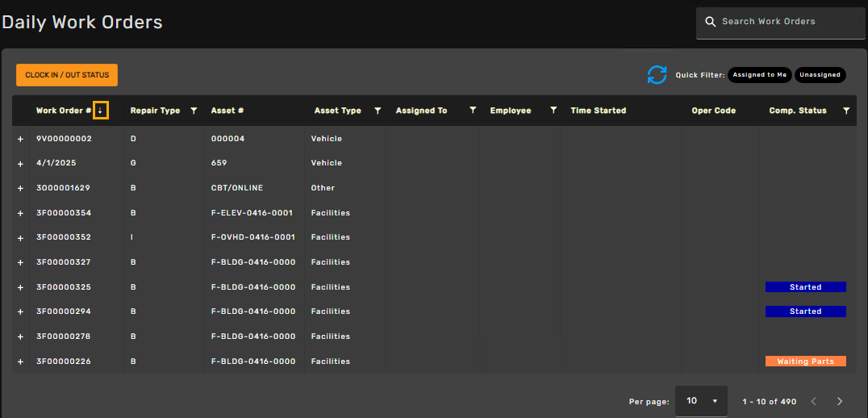868x418 pixels.
Task: Toggle Work Order # sort arrow
Action: [100, 111]
